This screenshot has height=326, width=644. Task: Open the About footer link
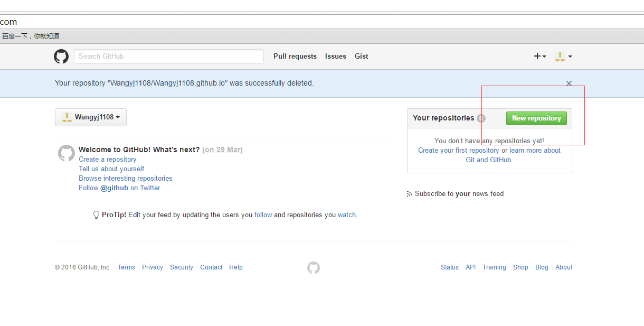point(564,267)
